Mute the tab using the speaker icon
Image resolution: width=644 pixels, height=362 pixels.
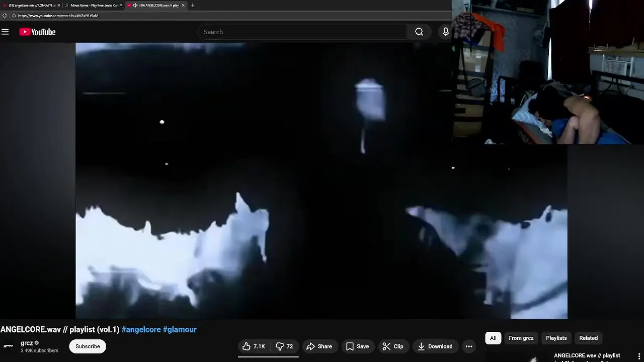[x=135, y=5]
